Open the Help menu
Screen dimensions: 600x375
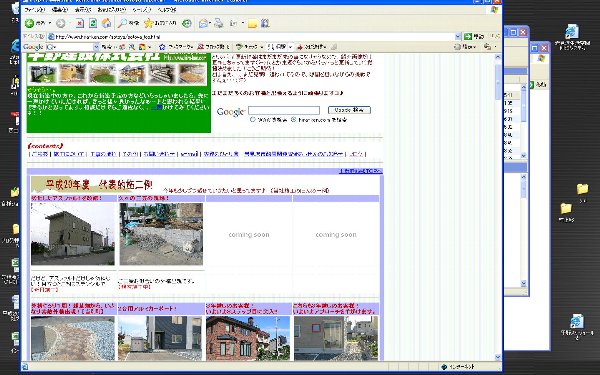(167, 10)
